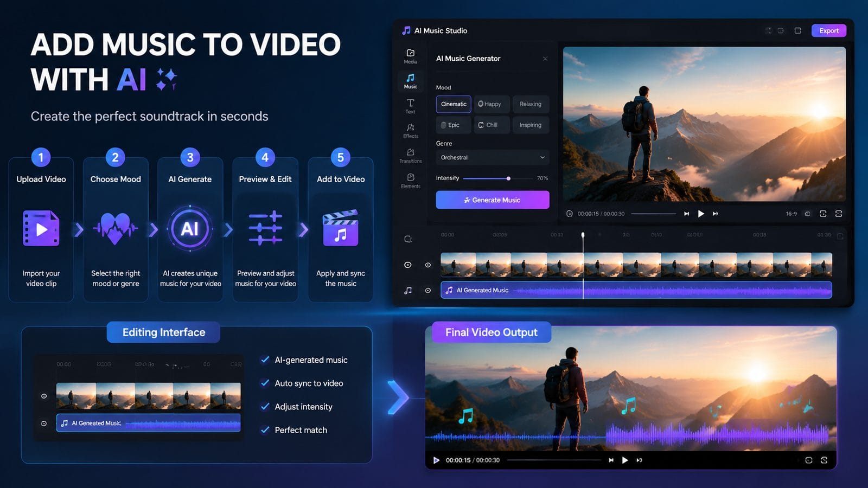The height and width of the screenshot is (488, 868).
Task: Click the Final Video Output label
Action: (x=492, y=332)
